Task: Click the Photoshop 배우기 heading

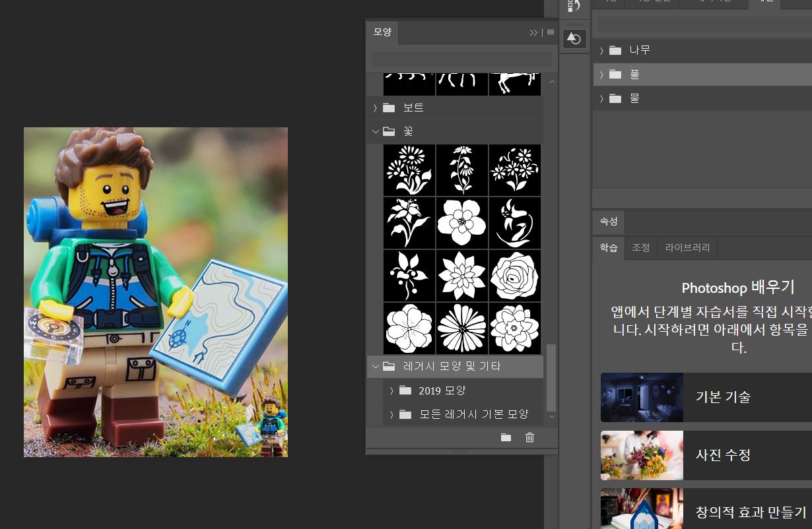Action: 738,288
